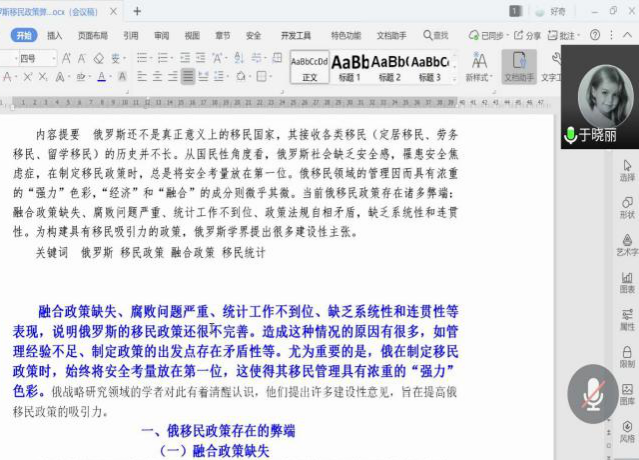Center align text
The height and width of the screenshot is (460, 639).
pyautogui.click(x=157, y=76)
